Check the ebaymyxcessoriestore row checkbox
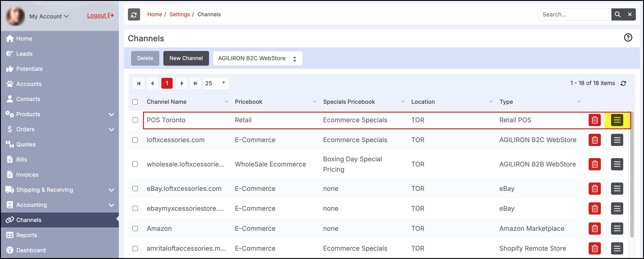 (135, 208)
